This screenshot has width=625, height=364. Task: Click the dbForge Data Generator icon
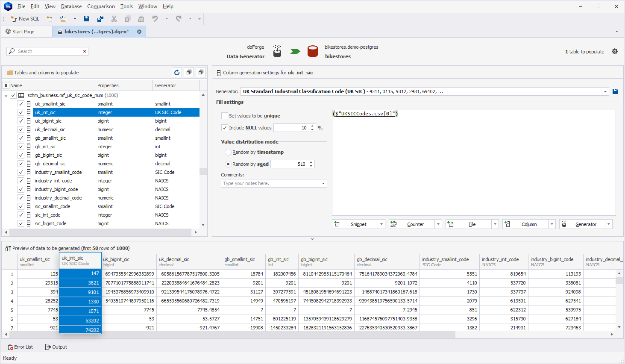coord(277,51)
